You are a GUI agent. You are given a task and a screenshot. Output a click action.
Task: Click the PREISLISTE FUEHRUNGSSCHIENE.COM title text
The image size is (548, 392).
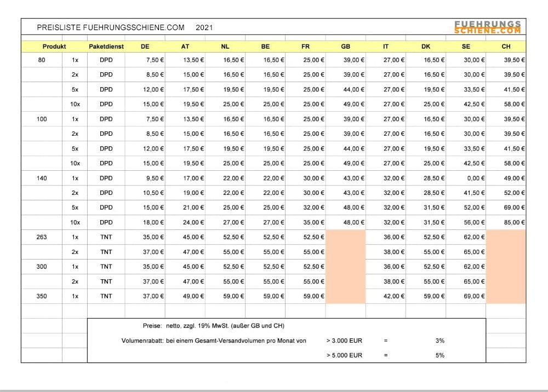click(111, 27)
